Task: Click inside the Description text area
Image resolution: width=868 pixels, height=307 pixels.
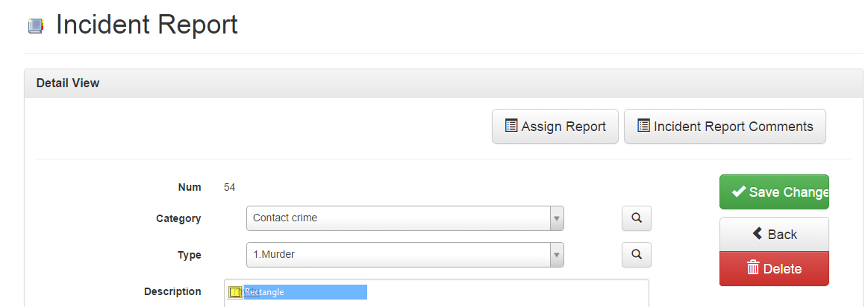Action: (436, 293)
